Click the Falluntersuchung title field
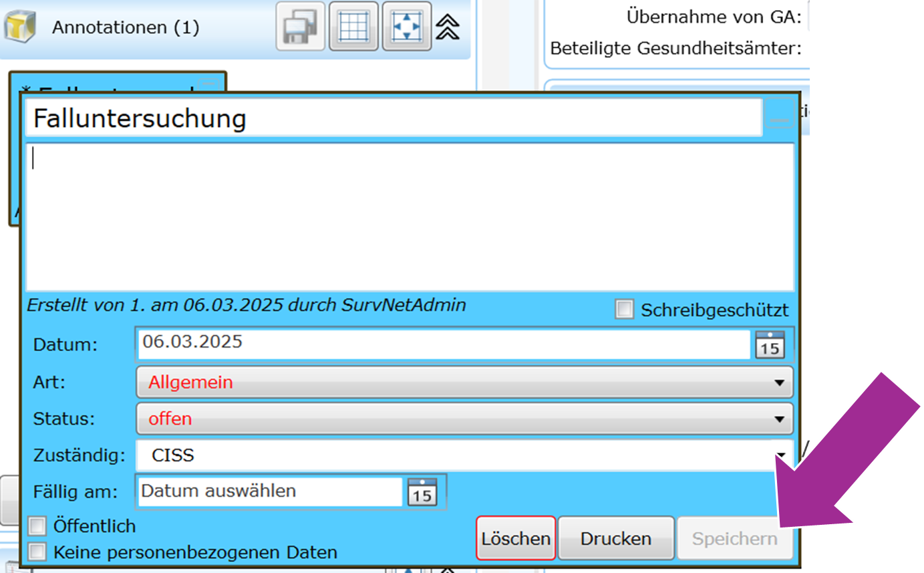Image resolution: width=924 pixels, height=573 pixels. tap(393, 118)
